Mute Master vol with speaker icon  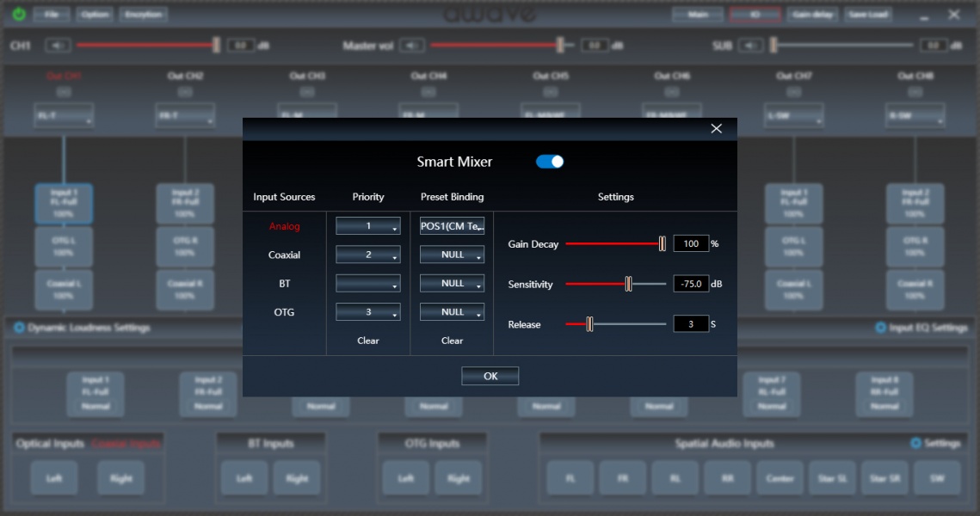click(412, 46)
